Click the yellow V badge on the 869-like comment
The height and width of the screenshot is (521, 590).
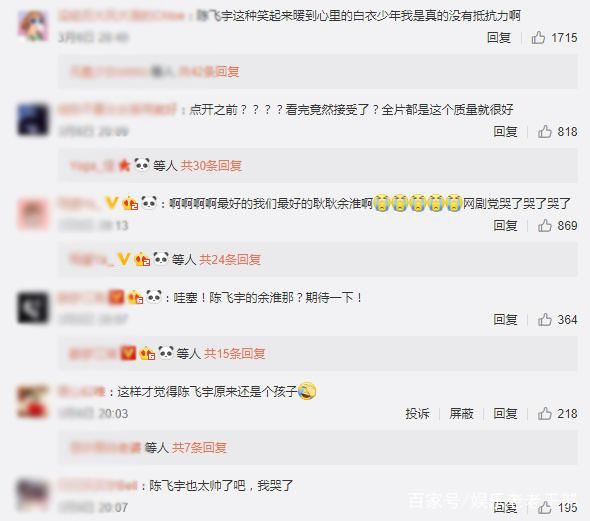111,203
